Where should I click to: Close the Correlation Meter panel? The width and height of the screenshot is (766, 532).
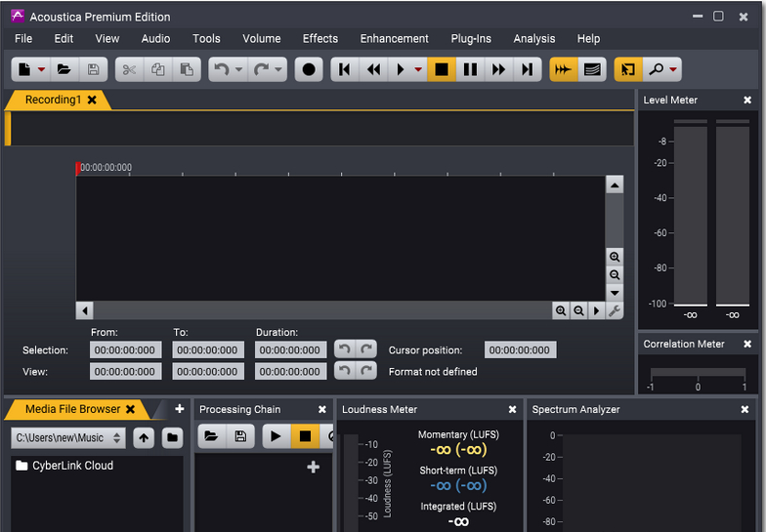747,344
